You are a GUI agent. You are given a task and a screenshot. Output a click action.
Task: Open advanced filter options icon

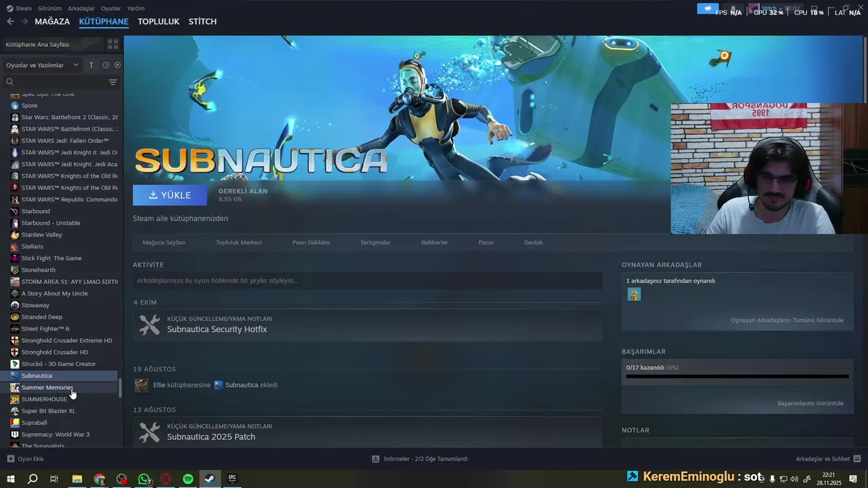point(113,82)
